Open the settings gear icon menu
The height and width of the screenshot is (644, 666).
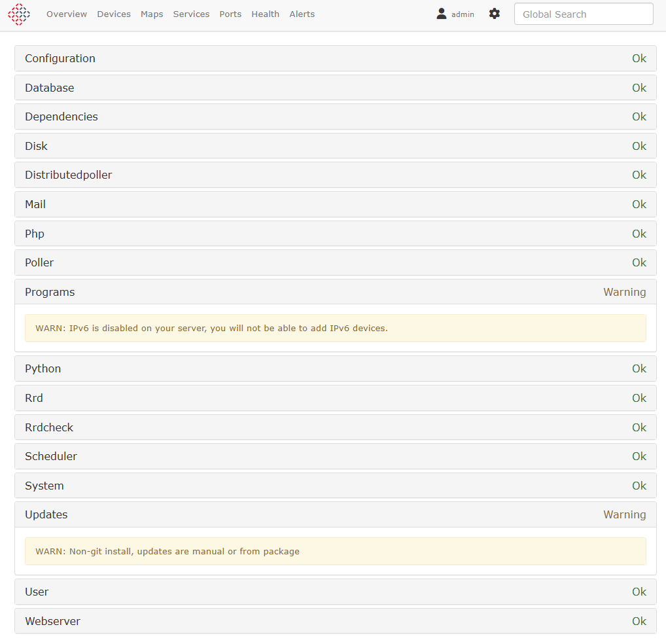494,14
